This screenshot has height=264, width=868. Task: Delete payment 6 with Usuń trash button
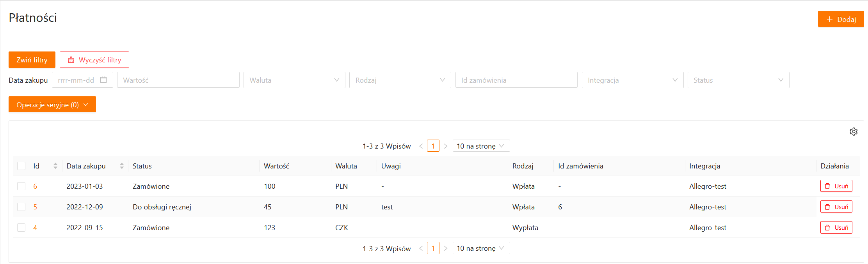coord(836,186)
